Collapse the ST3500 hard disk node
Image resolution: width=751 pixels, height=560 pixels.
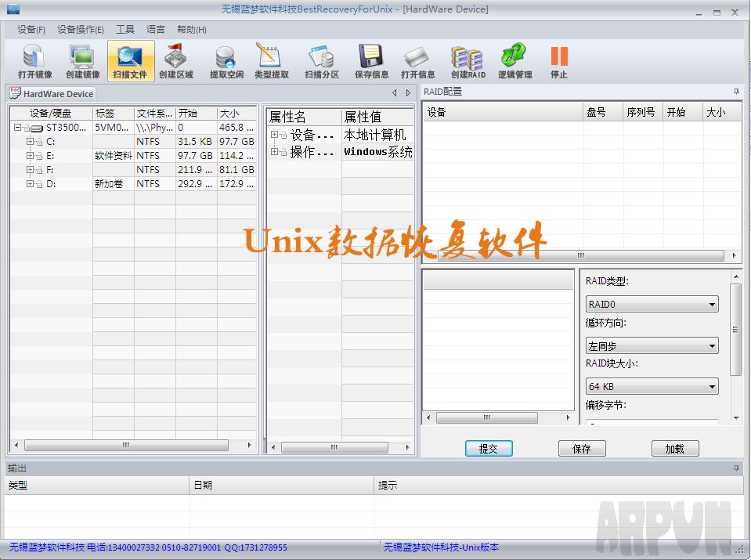click(17, 127)
